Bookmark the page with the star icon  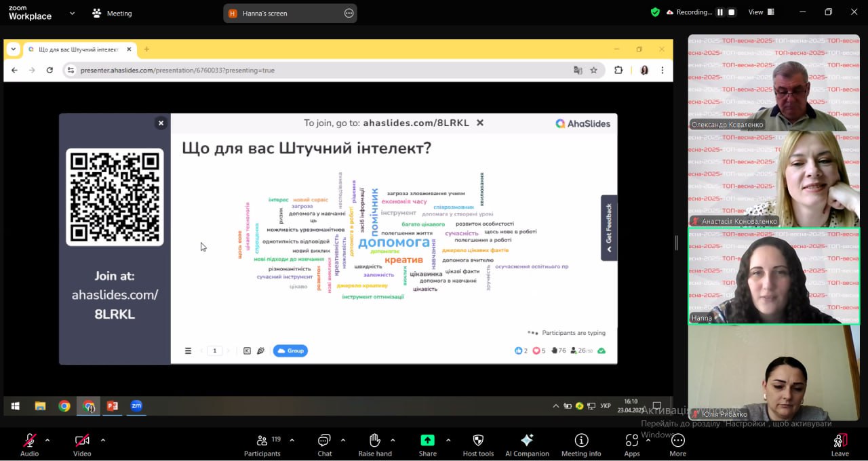click(593, 70)
